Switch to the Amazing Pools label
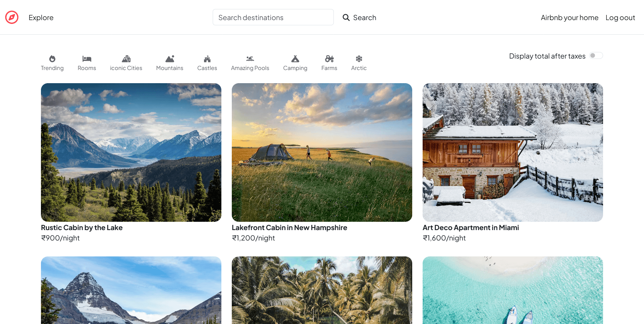Screen dimensions: 644x324 click(250, 68)
